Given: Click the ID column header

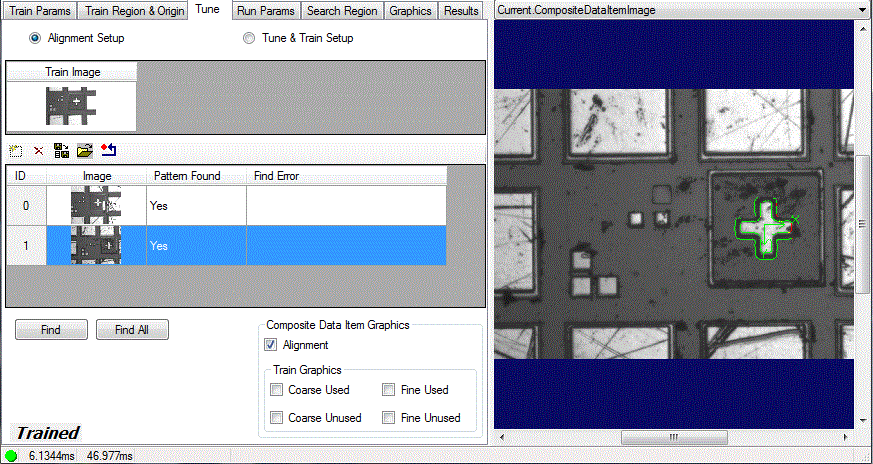Looking at the screenshot, I should click(26, 176).
